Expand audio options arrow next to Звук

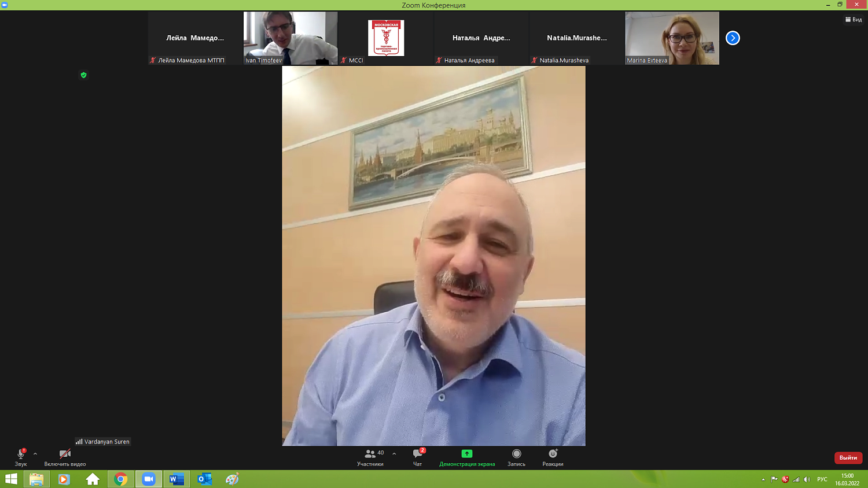pos(35,454)
